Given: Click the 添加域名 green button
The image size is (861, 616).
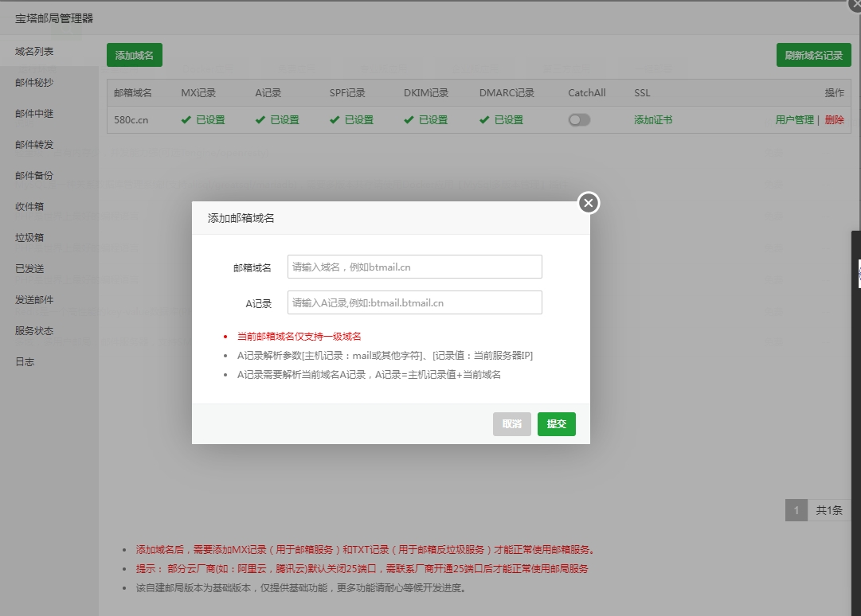Looking at the screenshot, I should coord(134,55).
